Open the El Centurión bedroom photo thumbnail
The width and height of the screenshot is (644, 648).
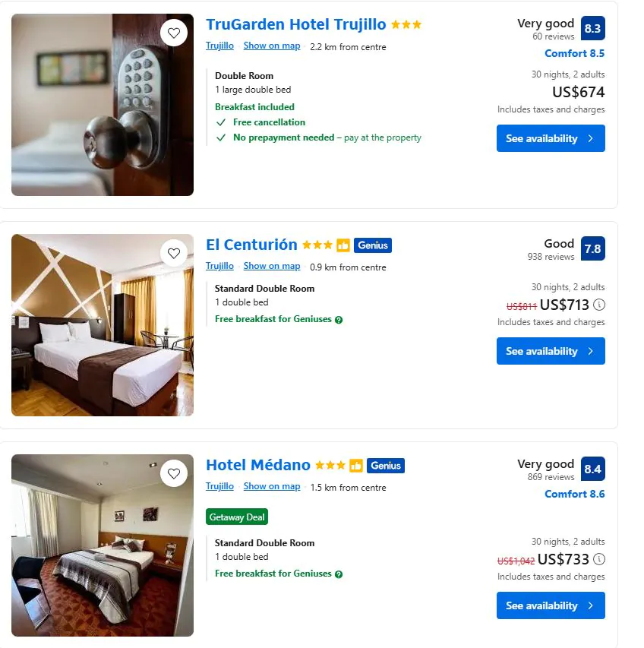tap(103, 325)
